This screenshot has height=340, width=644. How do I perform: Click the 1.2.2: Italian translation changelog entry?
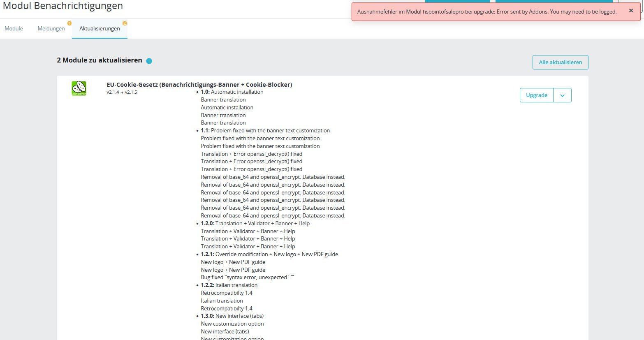[229, 285]
